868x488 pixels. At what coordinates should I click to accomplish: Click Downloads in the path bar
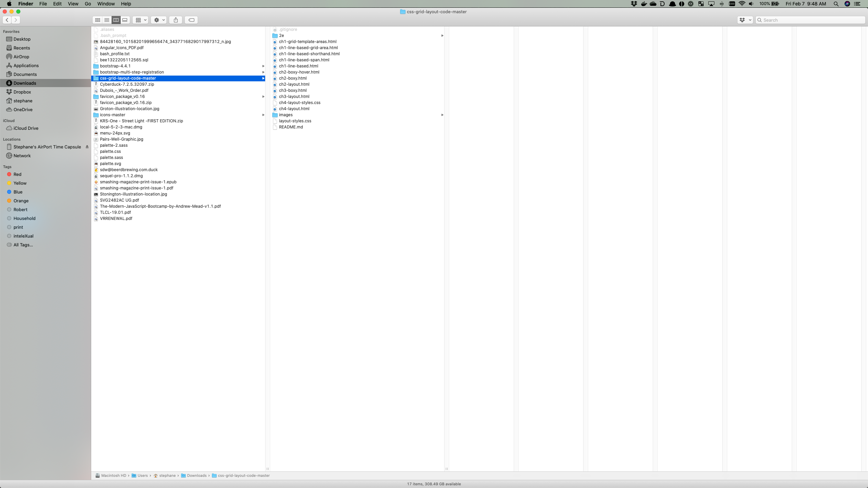196,475
